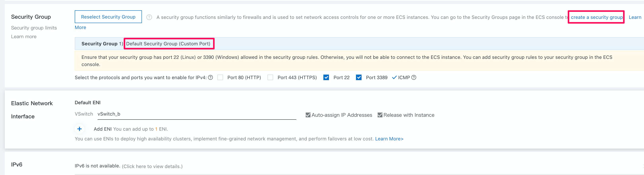
Task: Select Default Security Group (Custom Port) entry
Action: coord(168,44)
